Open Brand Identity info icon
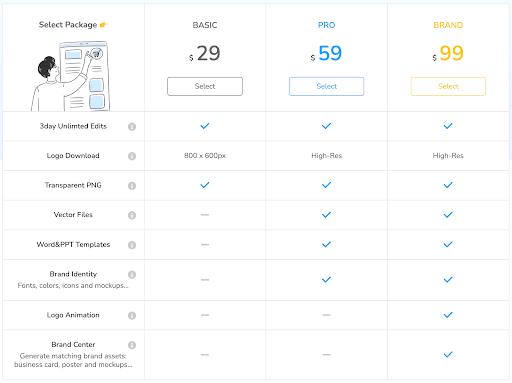The width and height of the screenshot is (512, 383). point(132,275)
